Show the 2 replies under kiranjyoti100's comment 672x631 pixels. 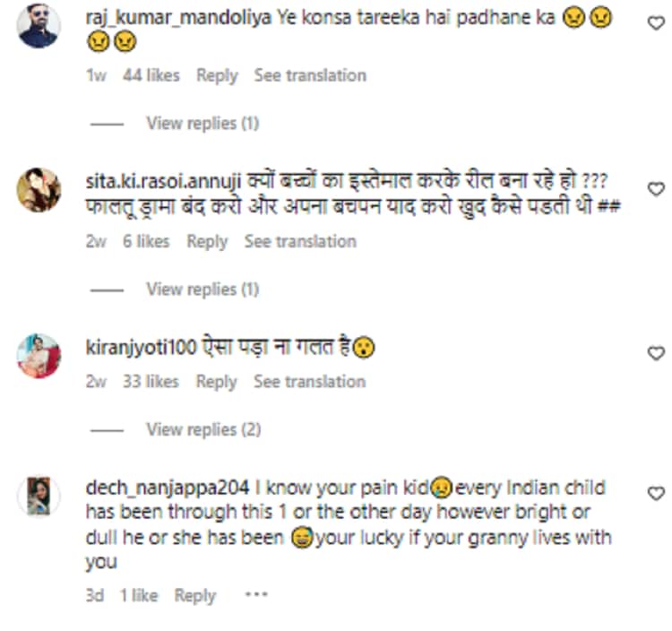(x=203, y=429)
